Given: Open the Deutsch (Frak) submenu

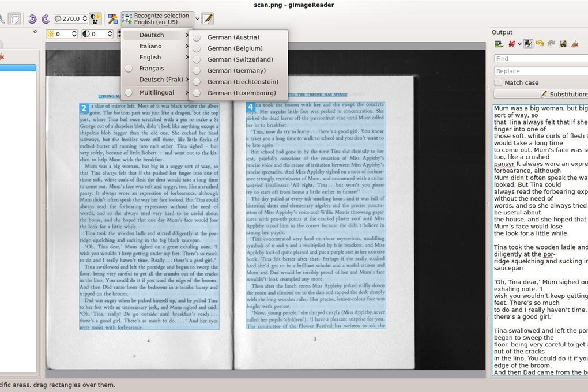Looking at the screenshot, I should 157,80.
